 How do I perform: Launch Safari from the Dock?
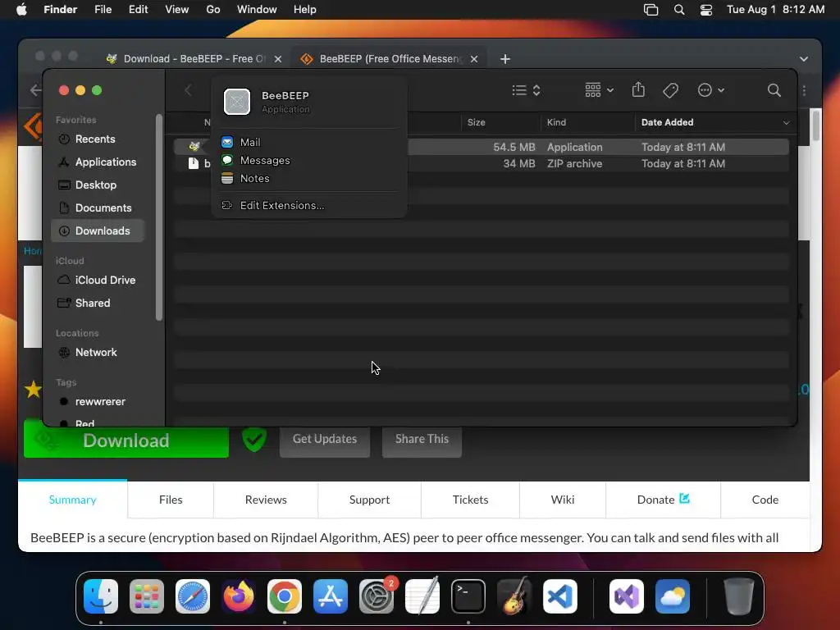(x=192, y=596)
